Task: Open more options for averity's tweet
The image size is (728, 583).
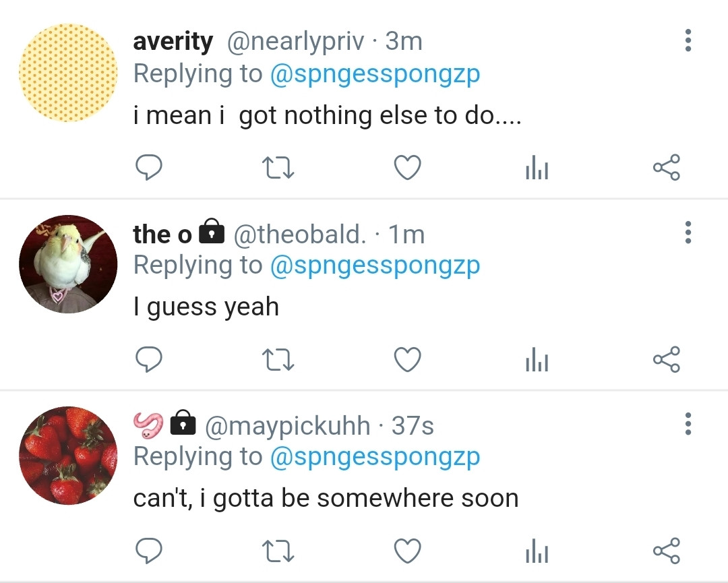Action: click(688, 40)
